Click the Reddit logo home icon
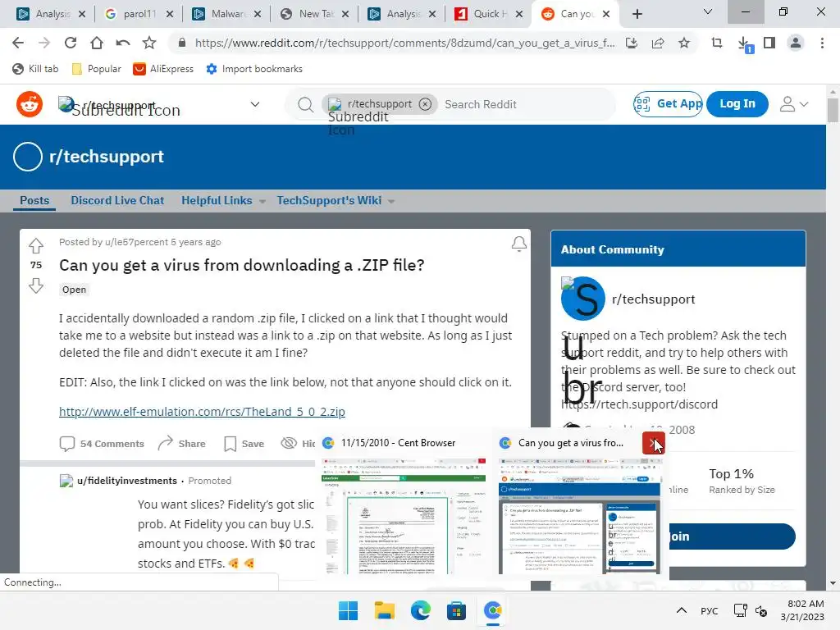 (30, 104)
